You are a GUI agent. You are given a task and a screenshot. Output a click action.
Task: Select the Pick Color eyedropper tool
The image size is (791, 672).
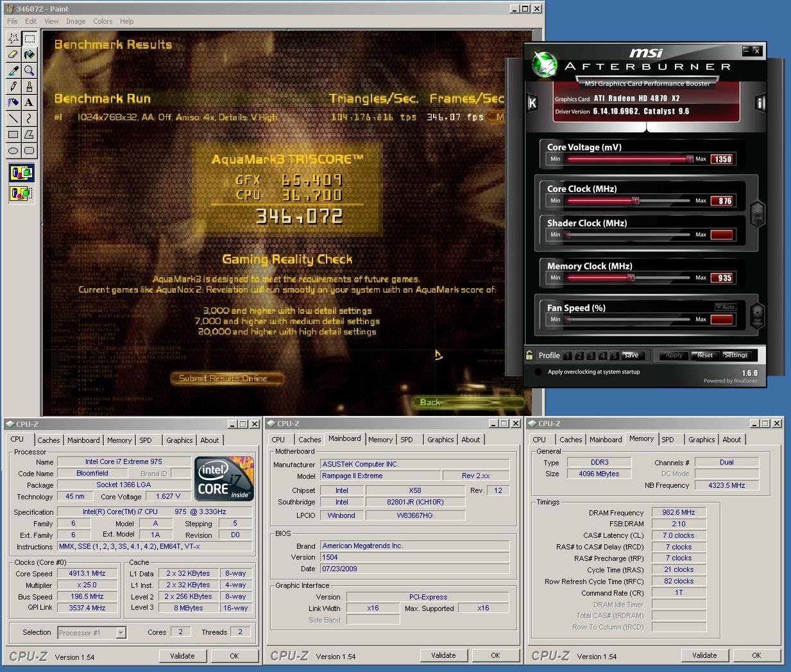(x=13, y=71)
